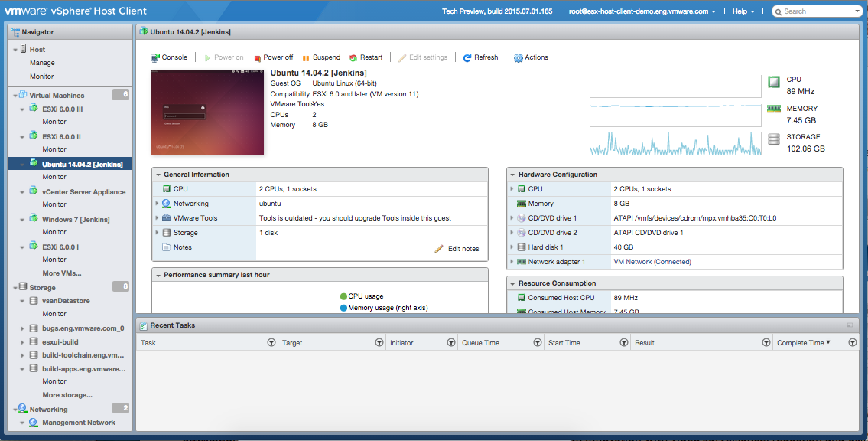Click the green CPU usage legend dot
868x441 pixels.
click(344, 296)
